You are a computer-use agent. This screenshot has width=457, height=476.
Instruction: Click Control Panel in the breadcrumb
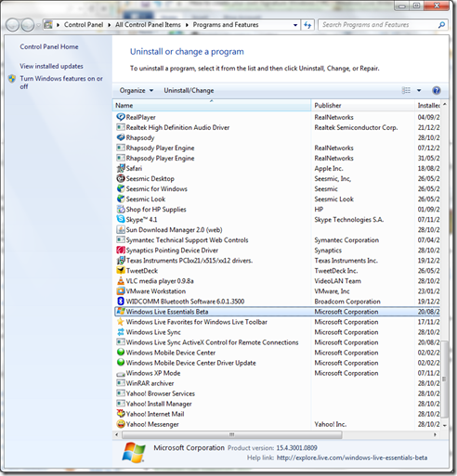[84, 25]
